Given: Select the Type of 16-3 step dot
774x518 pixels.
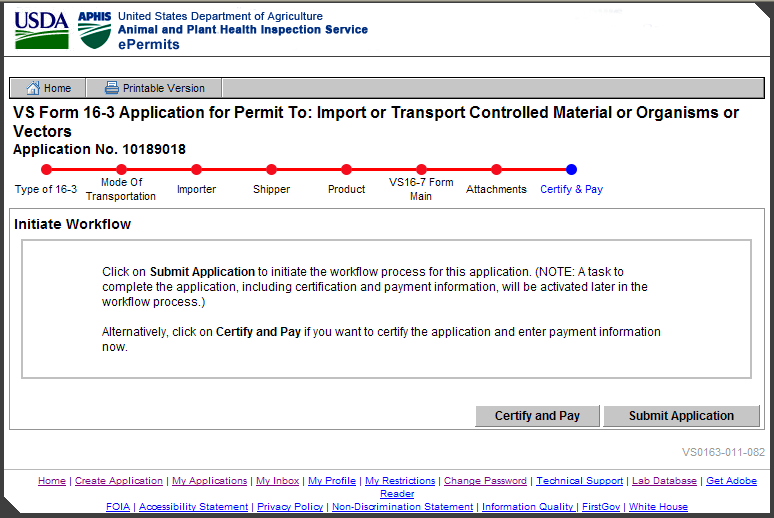Looking at the screenshot, I should pyautogui.click(x=46, y=170).
